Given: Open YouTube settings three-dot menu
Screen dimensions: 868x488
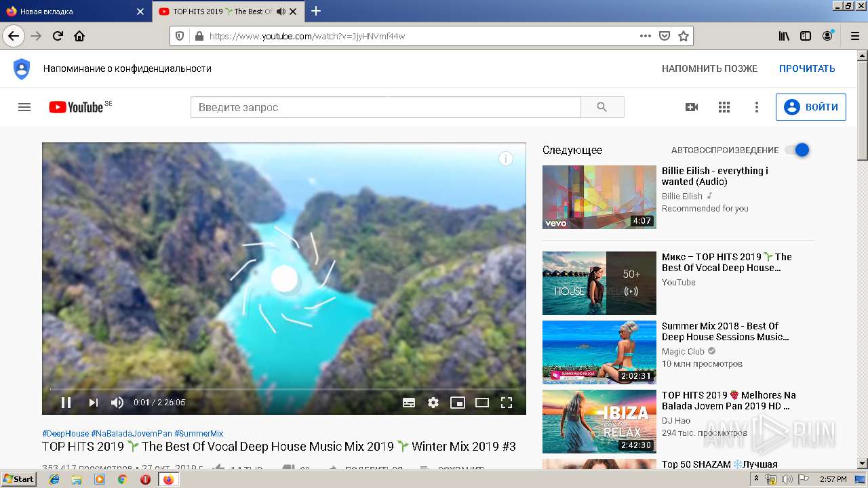Looking at the screenshot, I should point(757,107).
